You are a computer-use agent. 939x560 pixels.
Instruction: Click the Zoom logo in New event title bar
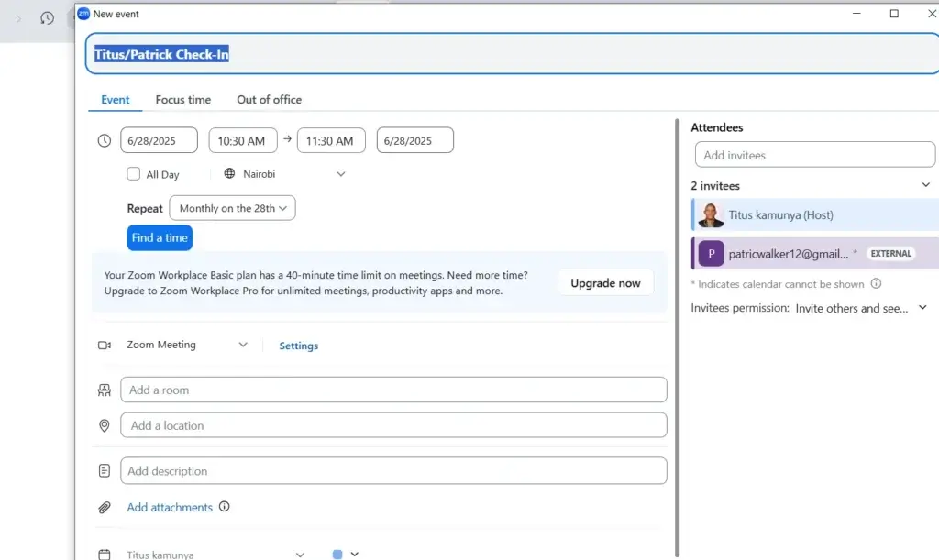[x=83, y=14]
